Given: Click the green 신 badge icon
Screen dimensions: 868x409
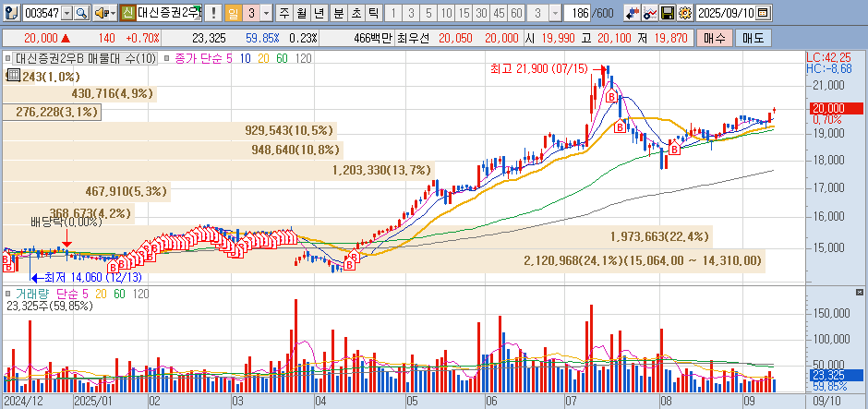Looking at the screenshot, I should pyautogui.click(x=127, y=12).
